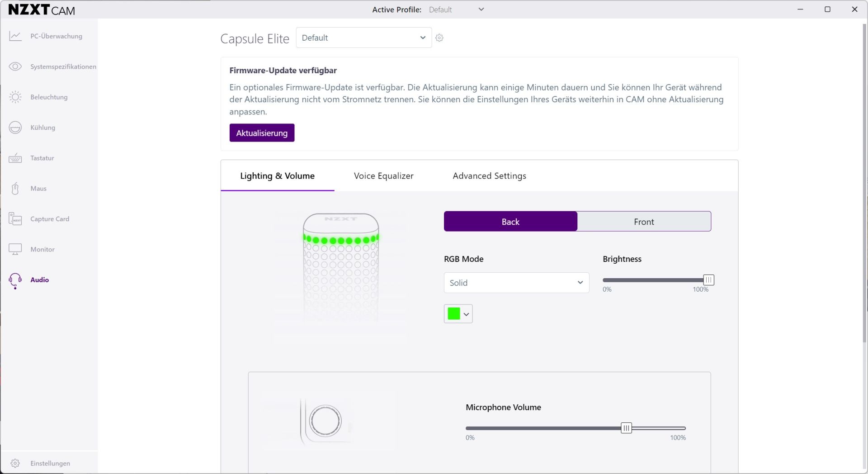Open PC-Überwachung chart icon in sidebar
The image size is (868, 474).
pyautogui.click(x=15, y=36)
